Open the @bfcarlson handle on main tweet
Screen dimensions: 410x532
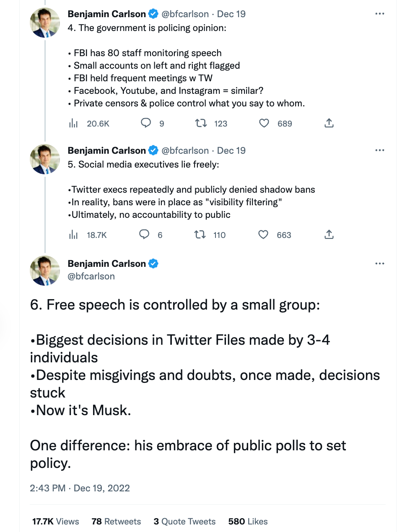(x=91, y=276)
